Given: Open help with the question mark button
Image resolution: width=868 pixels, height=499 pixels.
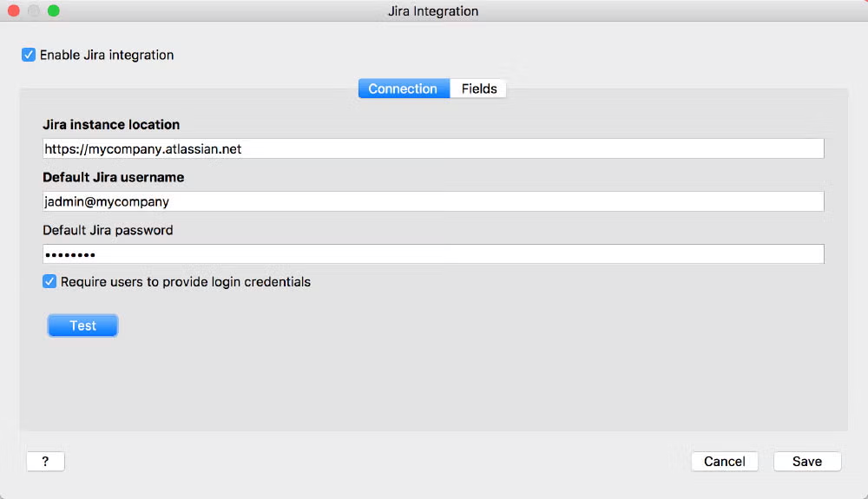Looking at the screenshot, I should point(45,462).
